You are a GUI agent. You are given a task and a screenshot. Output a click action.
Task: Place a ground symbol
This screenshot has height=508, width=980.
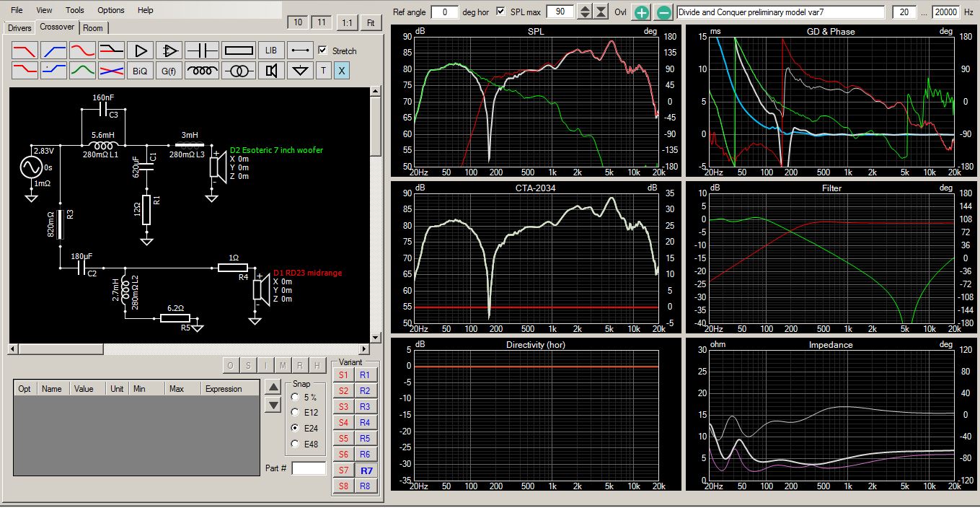pyautogui.click(x=301, y=71)
